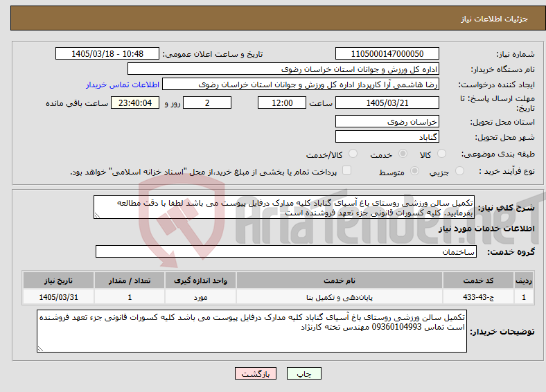This screenshot has height=392, width=546.
Task: Click the announcement date field 1405/03/18 - 10:48
Action: (x=107, y=53)
